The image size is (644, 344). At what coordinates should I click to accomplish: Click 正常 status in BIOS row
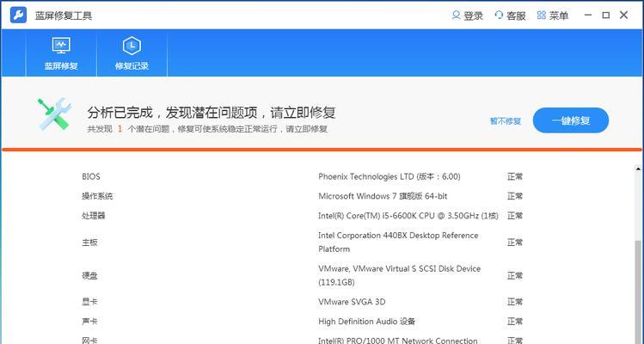[x=515, y=176]
